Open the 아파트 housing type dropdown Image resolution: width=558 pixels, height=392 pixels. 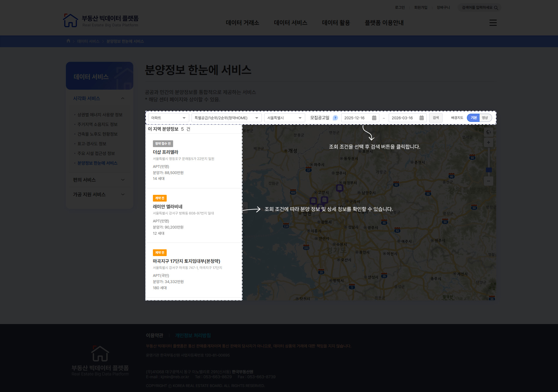coord(168,118)
